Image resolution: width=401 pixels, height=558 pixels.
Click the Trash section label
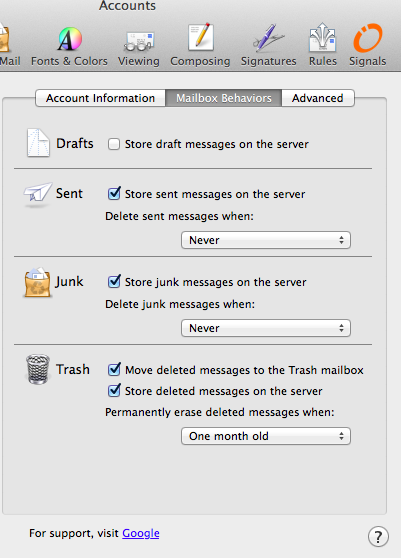coord(73,369)
